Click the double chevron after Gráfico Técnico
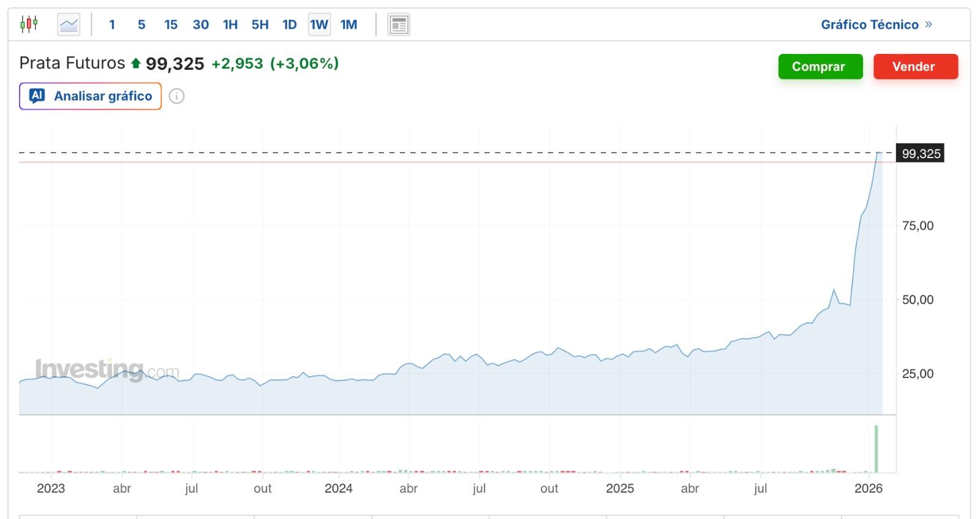980x519 pixels. tap(929, 25)
